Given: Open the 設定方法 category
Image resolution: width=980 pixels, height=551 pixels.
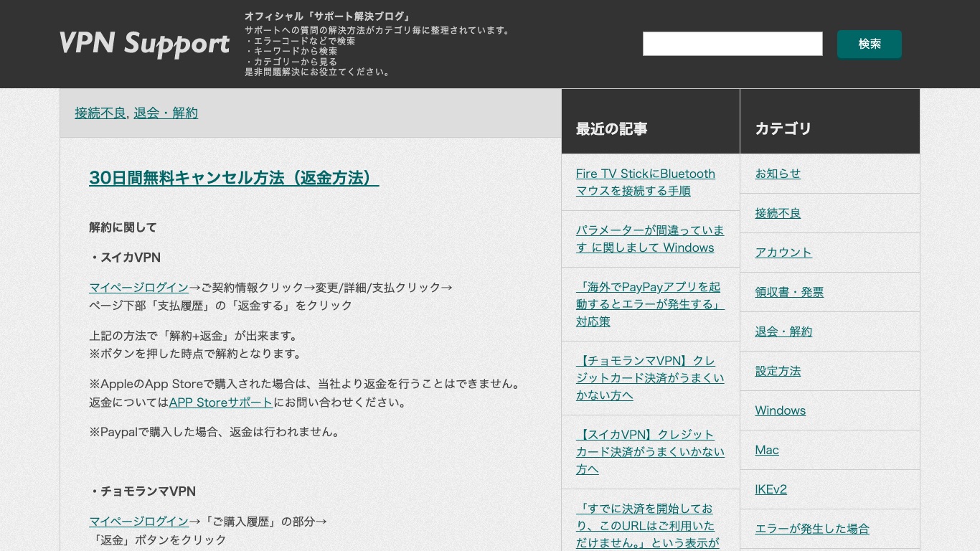Looking at the screenshot, I should pyautogui.click(x=778, y=371).
